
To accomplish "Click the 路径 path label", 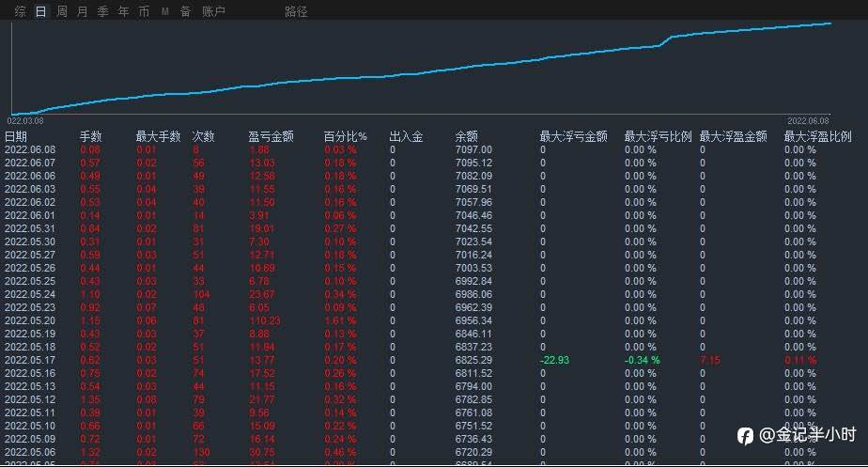I will [296, 11].
